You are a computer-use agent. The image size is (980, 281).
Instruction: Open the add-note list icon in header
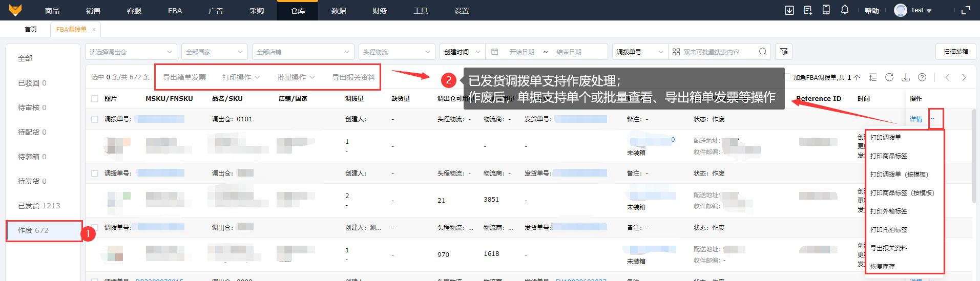click(808, 10)
